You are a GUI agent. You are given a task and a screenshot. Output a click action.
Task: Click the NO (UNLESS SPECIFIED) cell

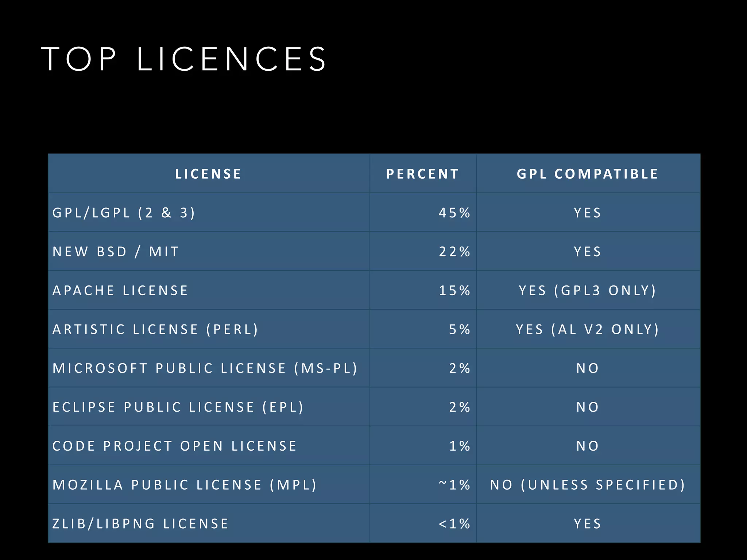[588, 485]
